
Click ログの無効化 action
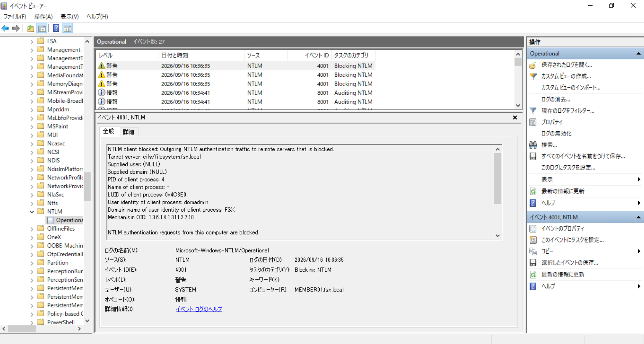[556, 134]
